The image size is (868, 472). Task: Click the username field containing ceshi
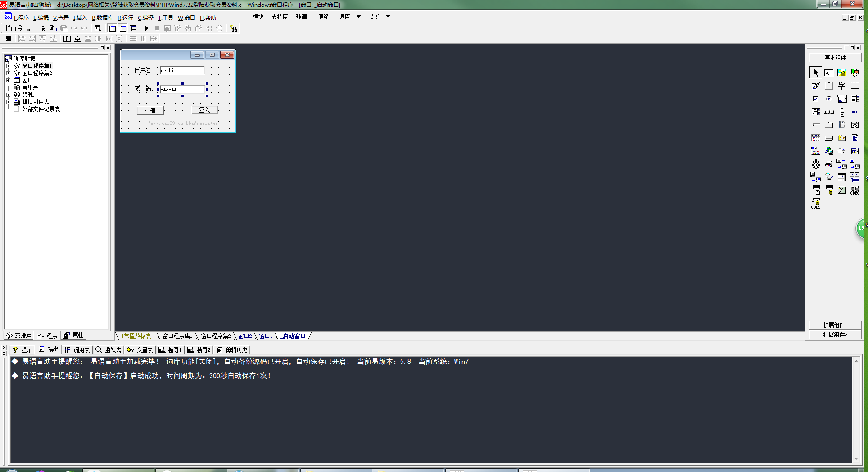(182, 70)
